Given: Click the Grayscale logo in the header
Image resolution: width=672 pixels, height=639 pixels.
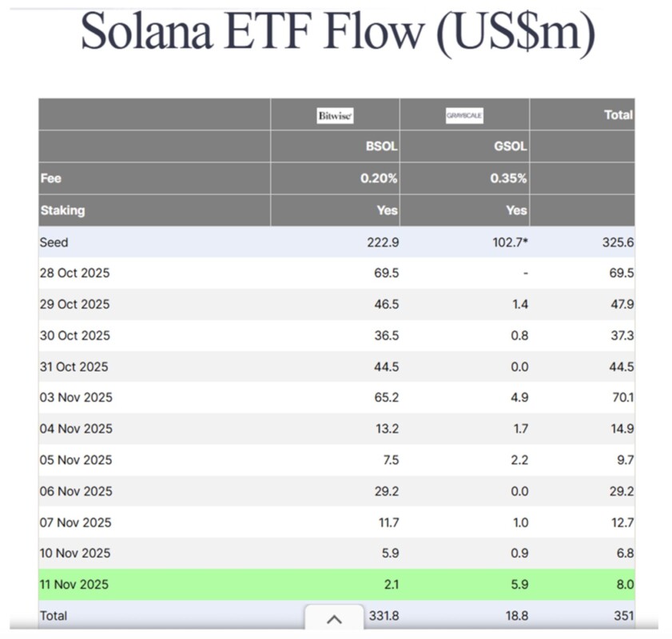Looking at the screenshot, I should [464, 116].
